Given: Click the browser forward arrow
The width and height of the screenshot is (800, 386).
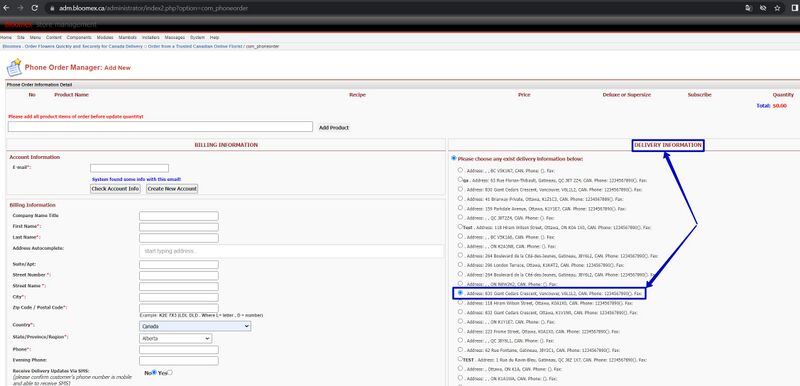Looking at the screenshot, I should [x=20, y=8].
